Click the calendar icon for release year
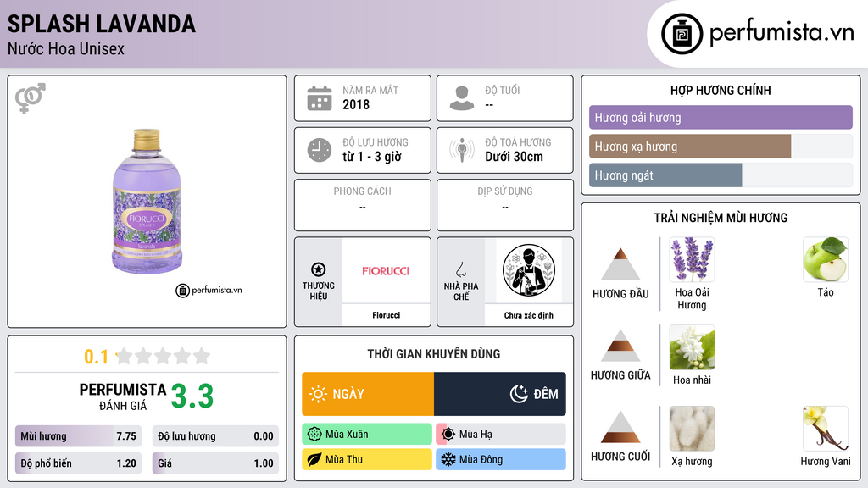 click(x=320, y=98)
